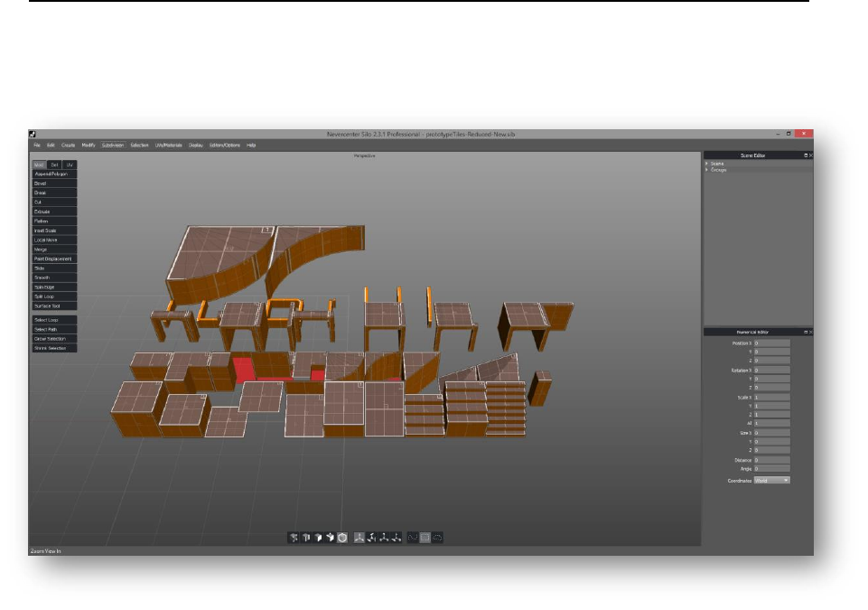Choose the area selection style icon

point(425,538)
